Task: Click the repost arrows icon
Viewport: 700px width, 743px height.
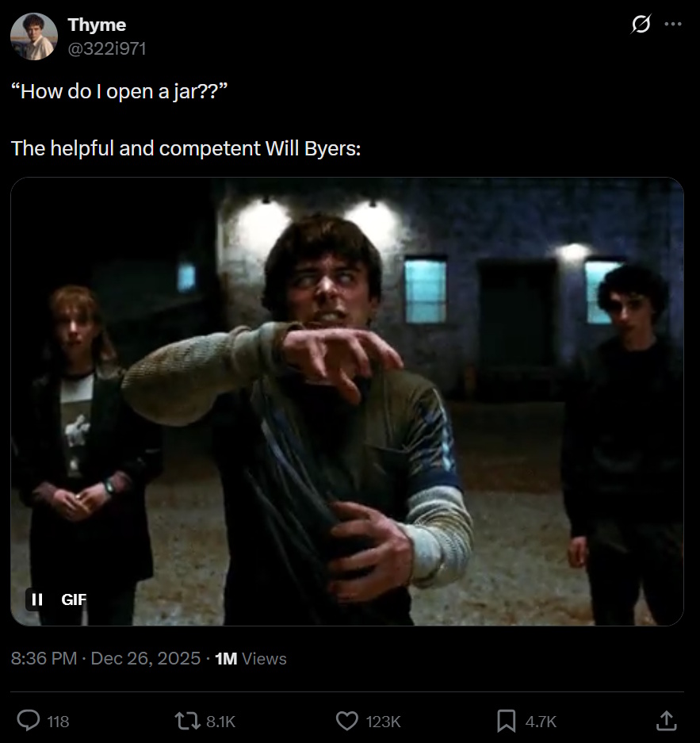Action: pyautogui.click(x=188, y=722)
